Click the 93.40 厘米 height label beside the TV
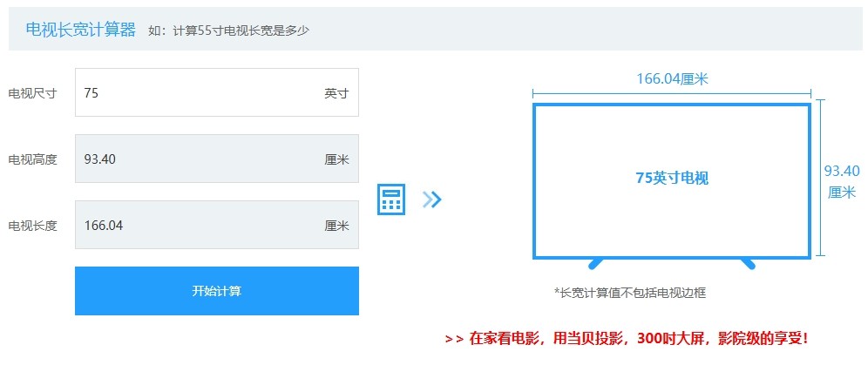Screen dimensions: 868x365 [842, 181]
